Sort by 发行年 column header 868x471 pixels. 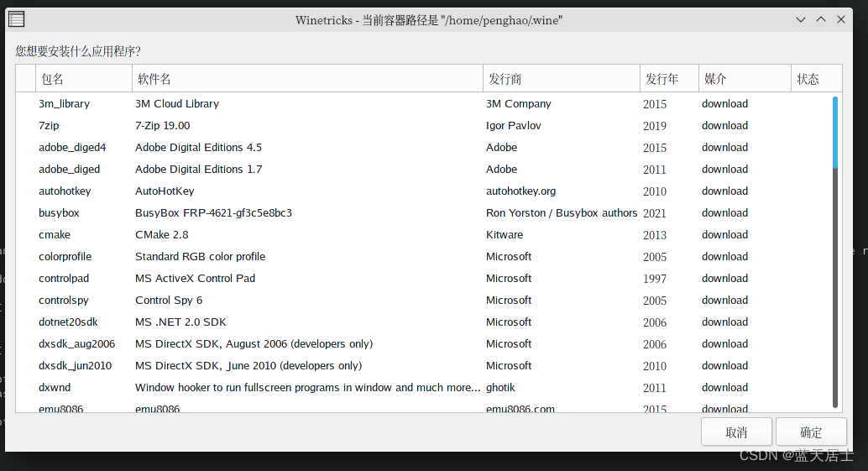(669, 79)
